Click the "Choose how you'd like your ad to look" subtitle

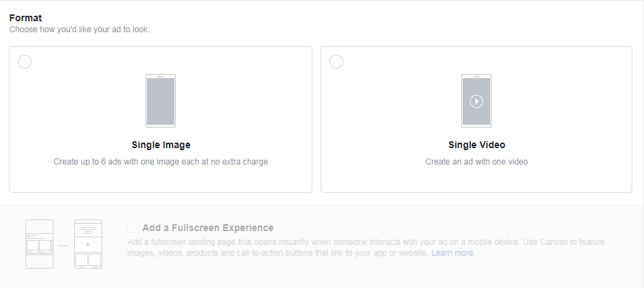tap(79, 29)
